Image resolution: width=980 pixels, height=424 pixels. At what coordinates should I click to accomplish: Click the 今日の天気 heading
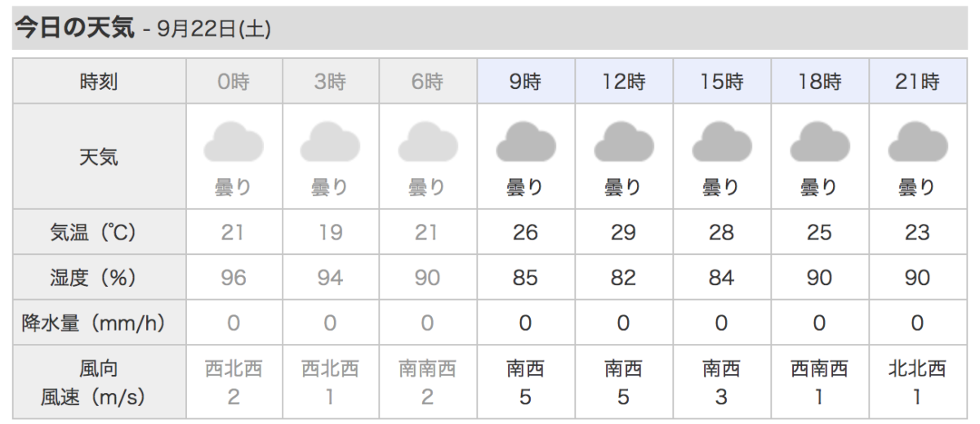[74, 28]
